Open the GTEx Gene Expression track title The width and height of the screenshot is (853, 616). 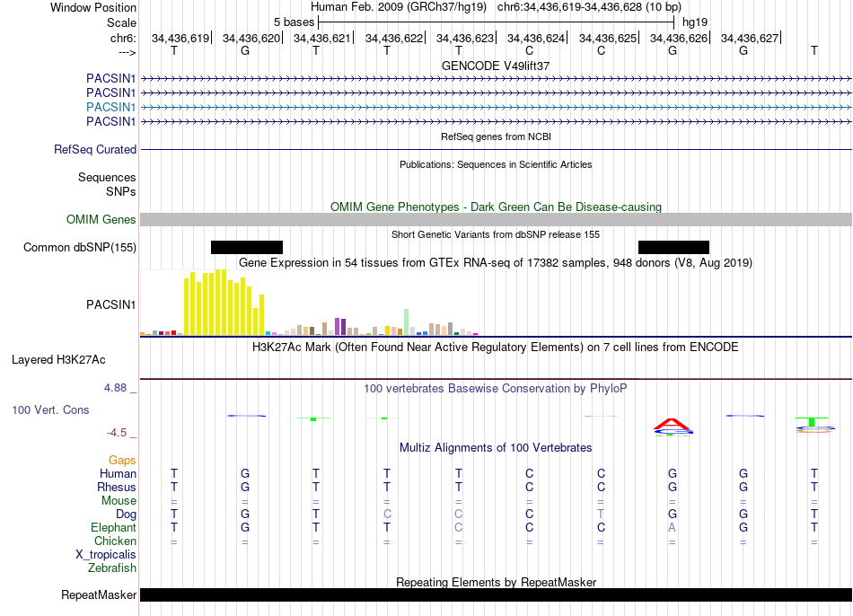496,263
